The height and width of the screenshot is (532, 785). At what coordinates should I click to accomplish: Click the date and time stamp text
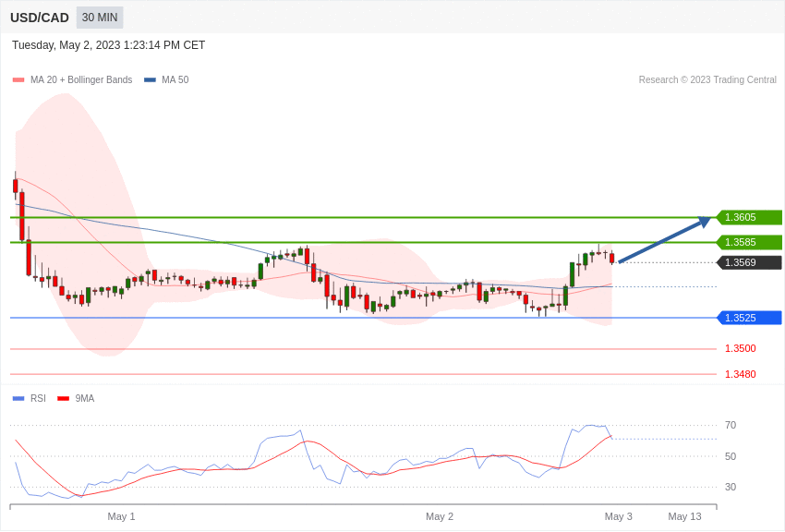pyautogui.click(x=109, y=45)
